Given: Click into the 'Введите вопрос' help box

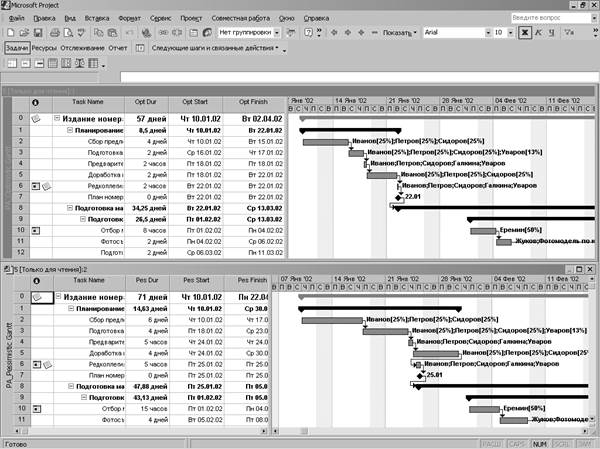Looking at the screenshot, I should 551,18.
